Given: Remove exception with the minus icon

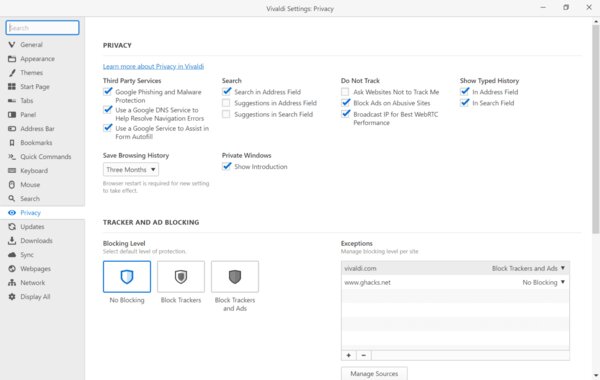Looking at the screenshot, I should 364,356.
